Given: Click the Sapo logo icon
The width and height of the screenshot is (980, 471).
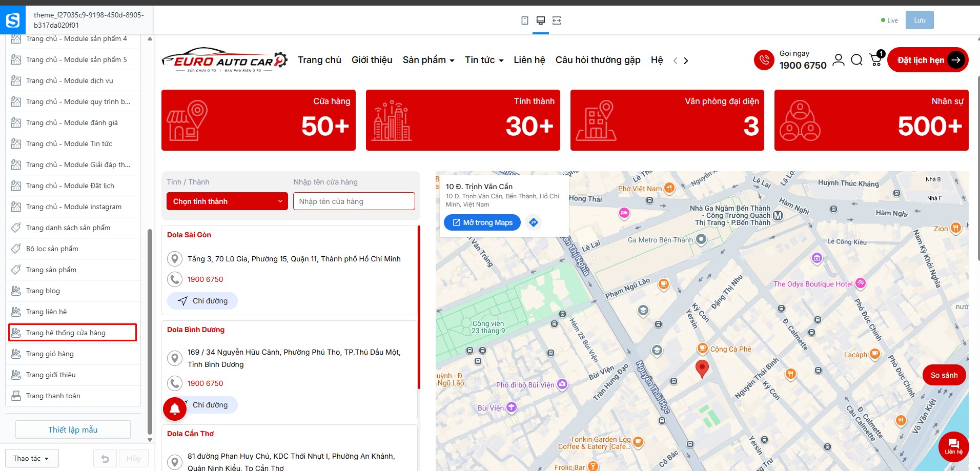Looking at the screenshot, I should [13, 21].
